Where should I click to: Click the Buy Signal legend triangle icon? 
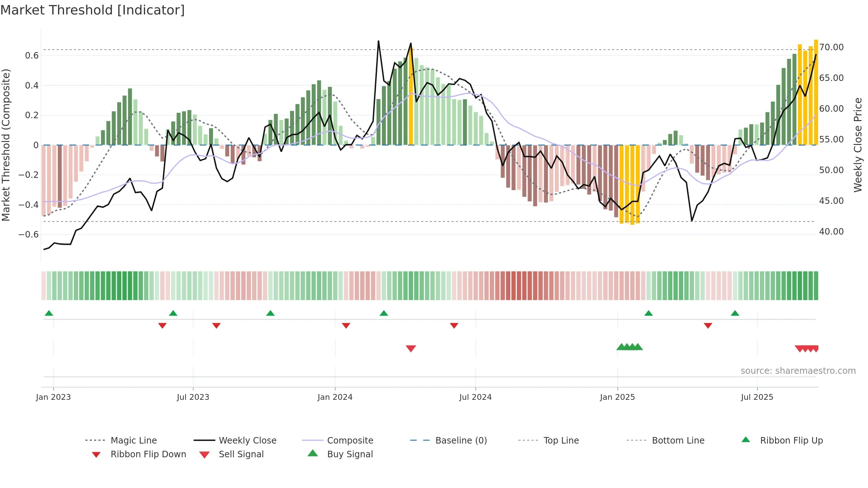[313, 453]
